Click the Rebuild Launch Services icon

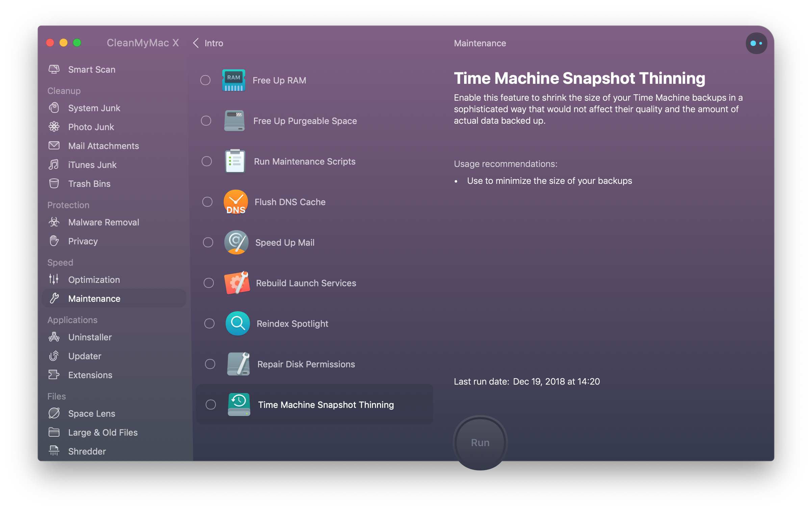[x=237, y=283]
